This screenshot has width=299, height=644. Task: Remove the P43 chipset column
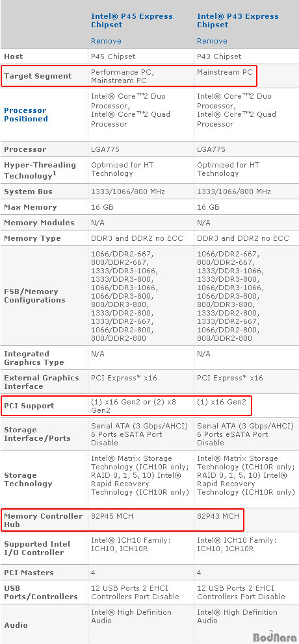pyautogui.click(x=212, y=41)
